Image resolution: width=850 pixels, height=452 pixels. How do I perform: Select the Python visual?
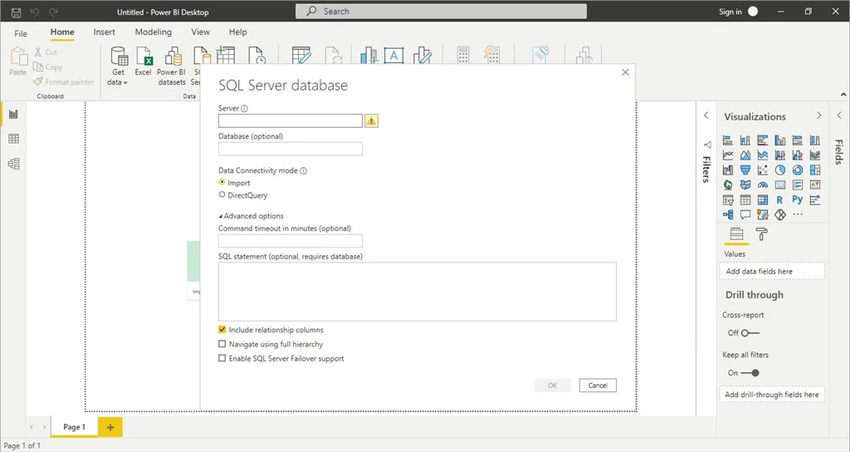[797, 199]
